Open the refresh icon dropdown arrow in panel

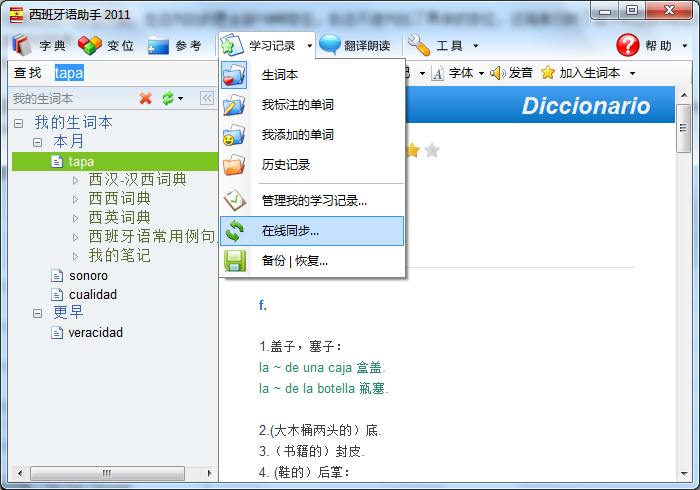click(180, 98)
